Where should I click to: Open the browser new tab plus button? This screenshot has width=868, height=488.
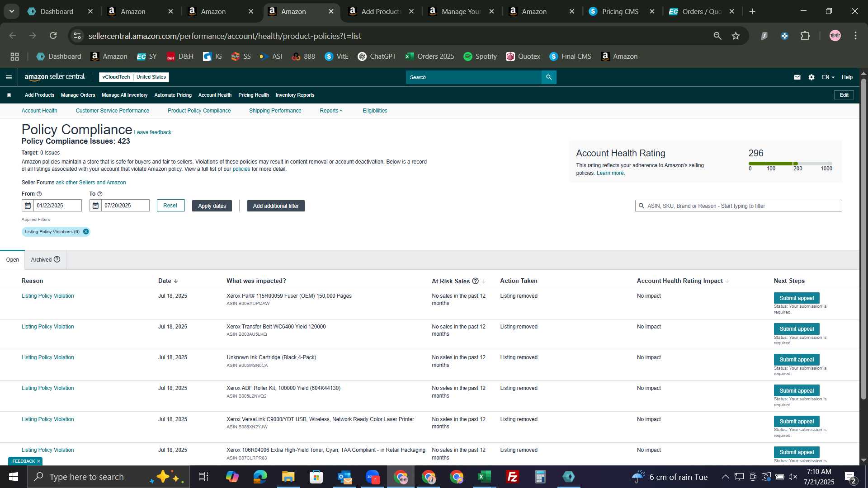click(752, 11)
